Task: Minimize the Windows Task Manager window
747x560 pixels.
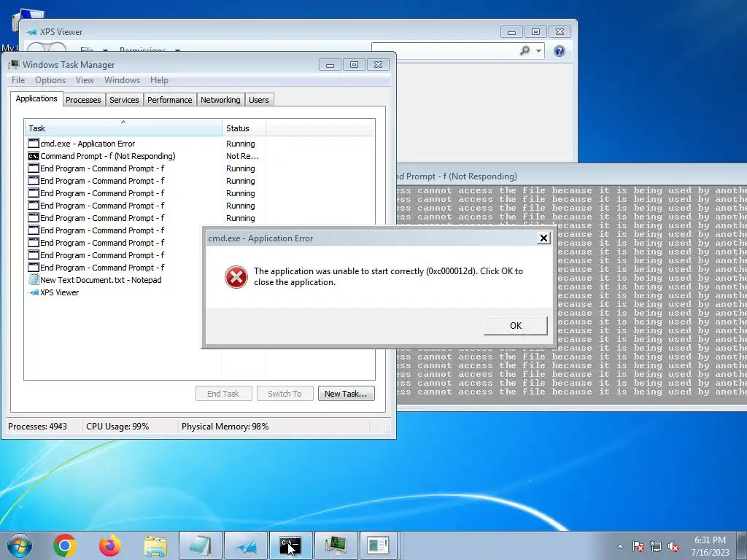Action: pos(330,65)
